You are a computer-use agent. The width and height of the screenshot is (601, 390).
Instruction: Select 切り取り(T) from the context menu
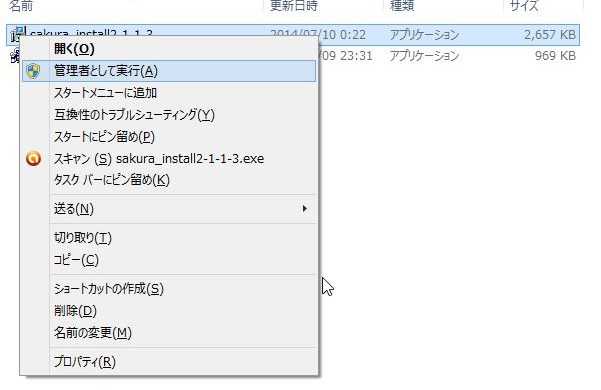pyautogui.click(x=169, y=238)
